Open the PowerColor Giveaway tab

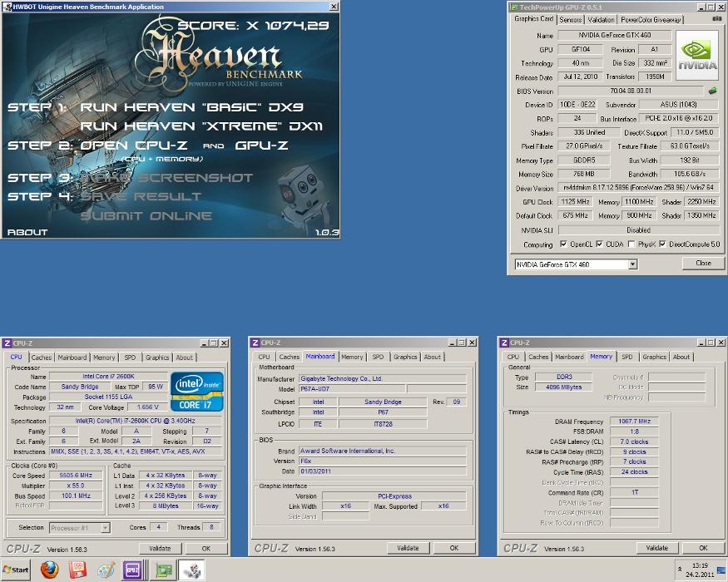[651, 19]
